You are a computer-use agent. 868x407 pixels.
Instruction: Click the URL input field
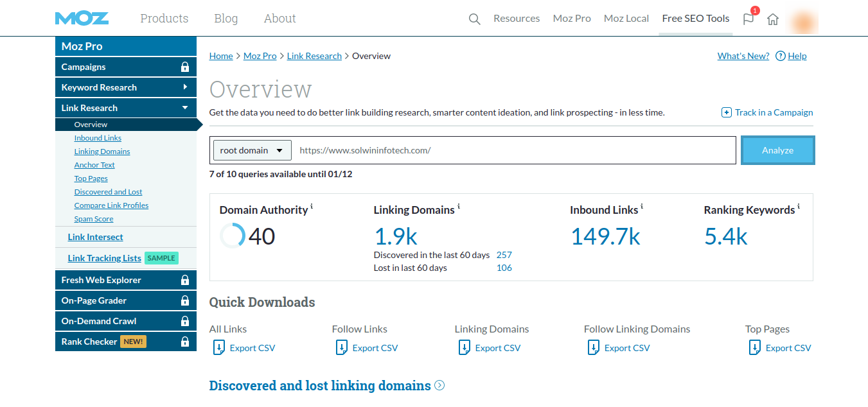coord(450,150)
